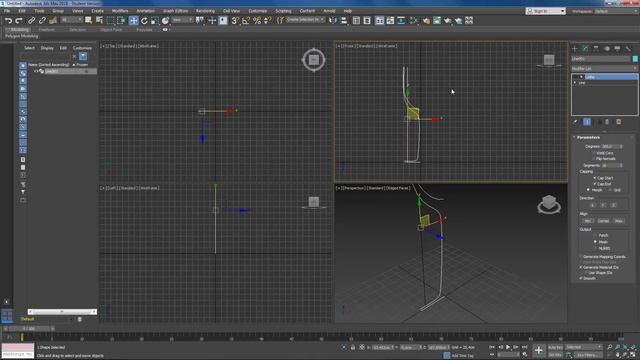Open the Animation menu

tap(145, 11)
